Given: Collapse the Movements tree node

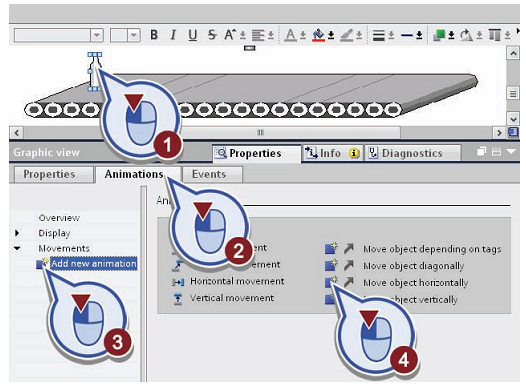Looking at the screenshot, I should tap(17, 248).
